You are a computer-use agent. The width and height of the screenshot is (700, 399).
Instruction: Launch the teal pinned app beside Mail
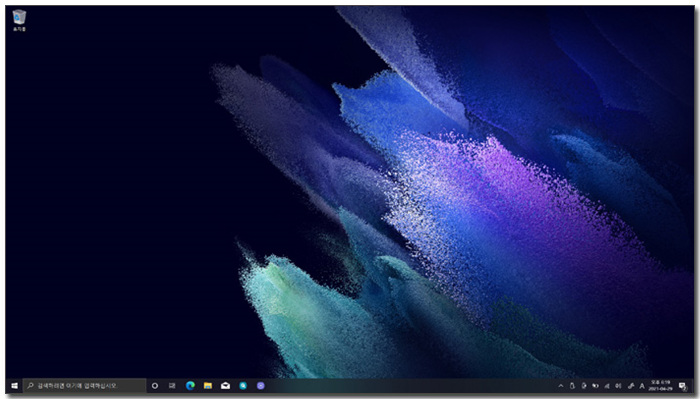click(x=243, y=386)
